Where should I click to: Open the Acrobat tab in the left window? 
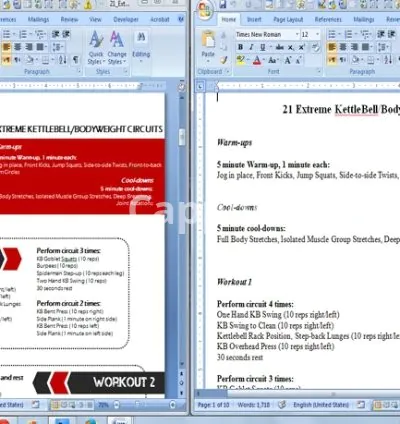[x=160, y=20]
